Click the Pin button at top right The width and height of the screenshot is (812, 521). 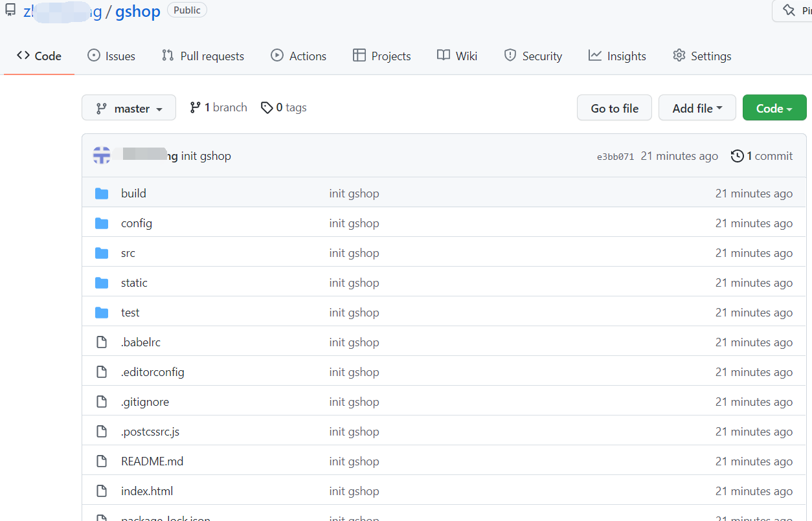793,10
